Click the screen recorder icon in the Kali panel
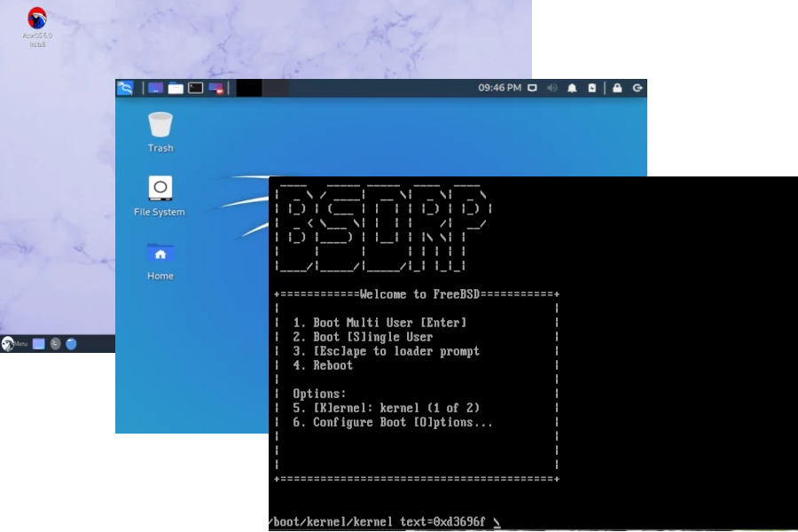Image resolution: width=798 pixels, height=532 pixels. click(215, 88)
